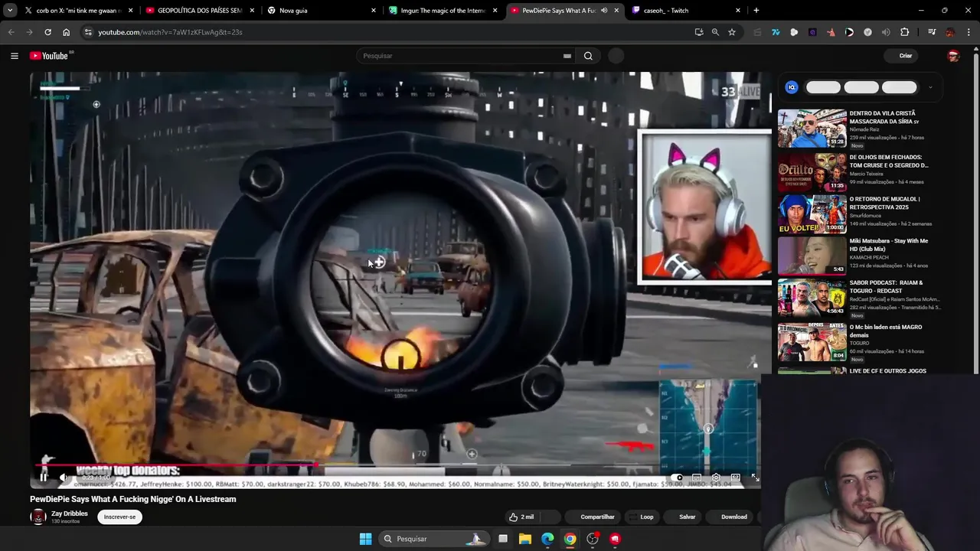The width and height of the screenshot is (980, 551).
Task: Open 'Miki Matsubara - Stay With Me' video
Action: click(x=889, y=245)
